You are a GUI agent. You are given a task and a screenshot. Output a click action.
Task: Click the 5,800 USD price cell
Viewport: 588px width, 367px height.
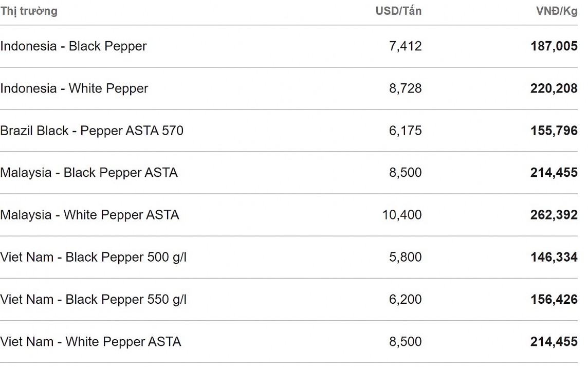click(405, 257)
